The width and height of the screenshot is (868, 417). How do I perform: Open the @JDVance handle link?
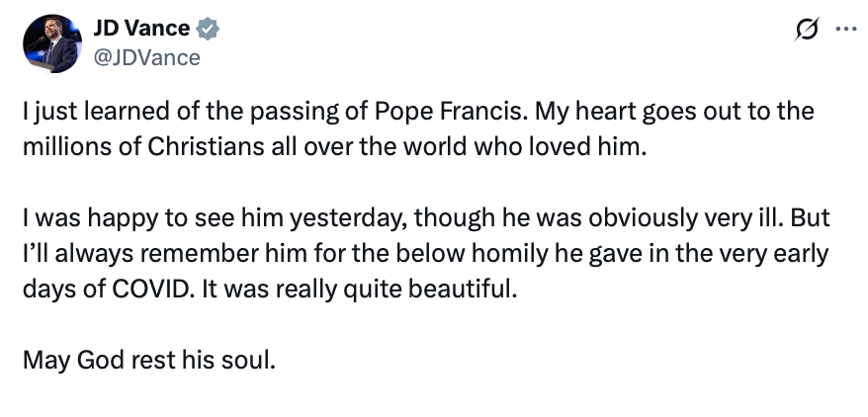[x=146, y=57]
